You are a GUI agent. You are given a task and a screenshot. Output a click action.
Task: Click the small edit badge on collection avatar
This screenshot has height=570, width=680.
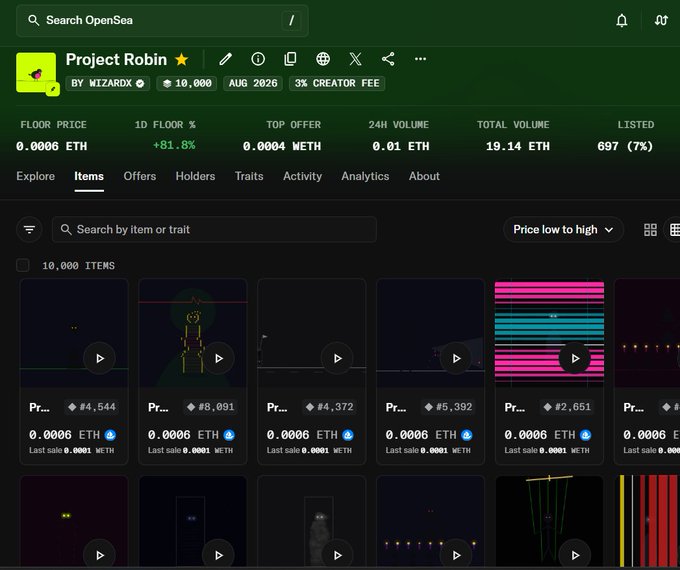[53, 89]
